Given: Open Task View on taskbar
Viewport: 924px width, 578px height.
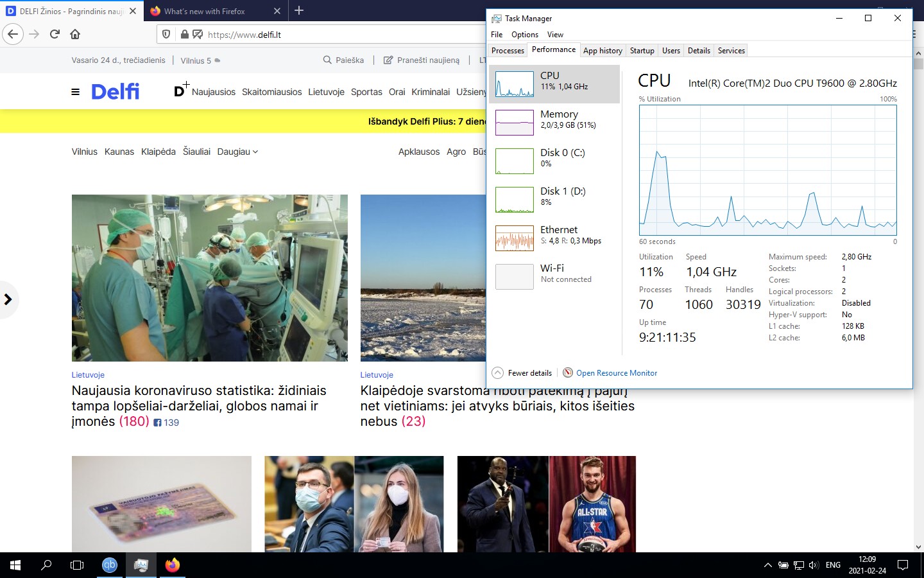Looking at the screenshot, I should pyautogui.click(x=77, y=565).
